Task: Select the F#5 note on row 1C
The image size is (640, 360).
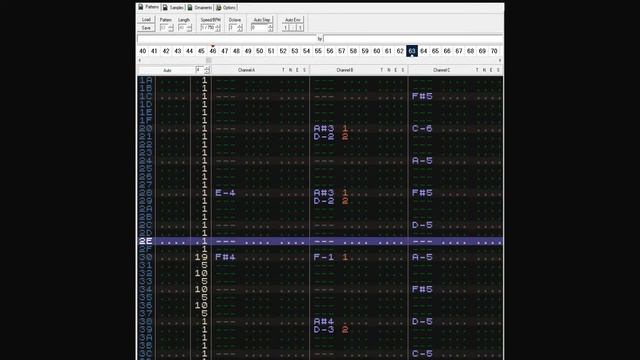Action: tap(422, 96)
